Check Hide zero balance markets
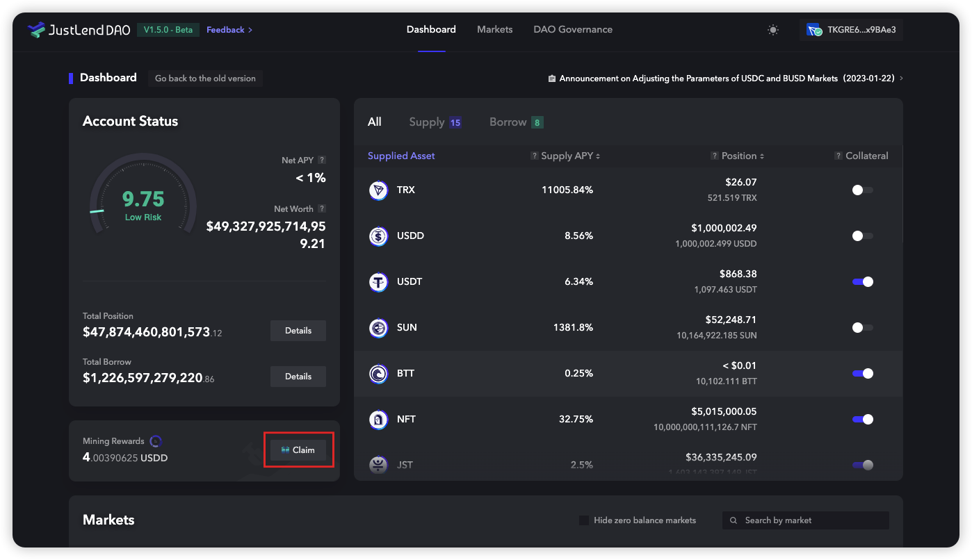Screen dimensions: 972x560 tap(584, 520)
